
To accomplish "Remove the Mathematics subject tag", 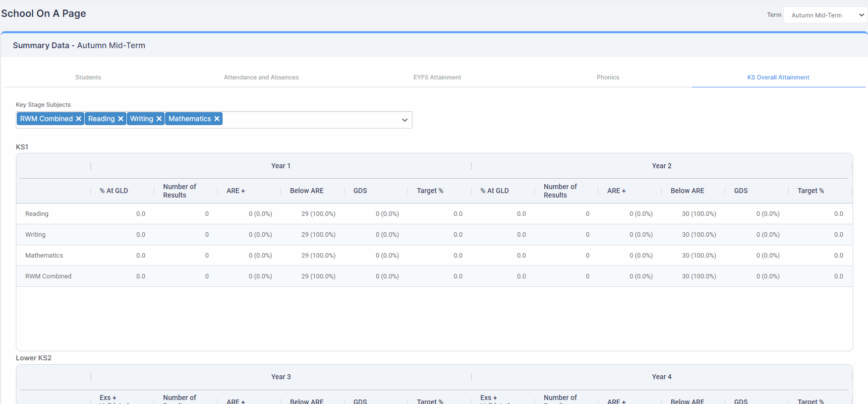I will (x=217, y=119).
